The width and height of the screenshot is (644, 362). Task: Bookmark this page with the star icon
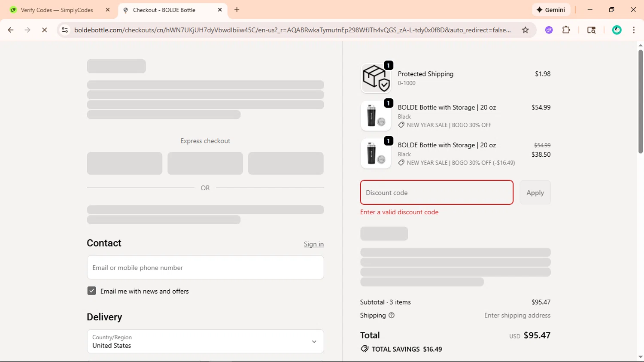tap(525, 30)
